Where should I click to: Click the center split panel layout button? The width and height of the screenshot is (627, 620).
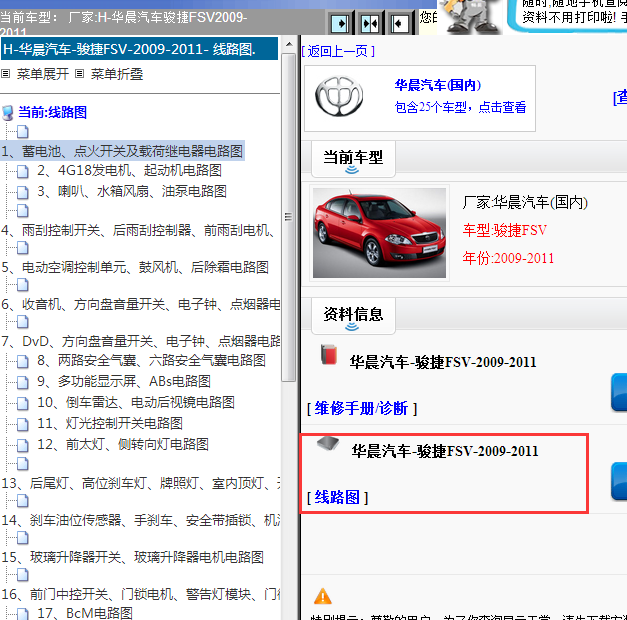coord(369,24)
